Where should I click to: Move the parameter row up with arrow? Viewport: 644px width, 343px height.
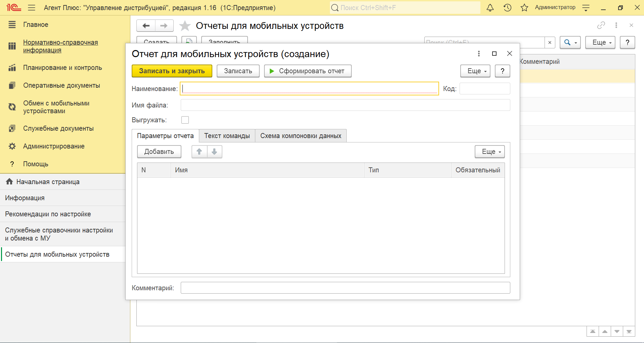199,152
